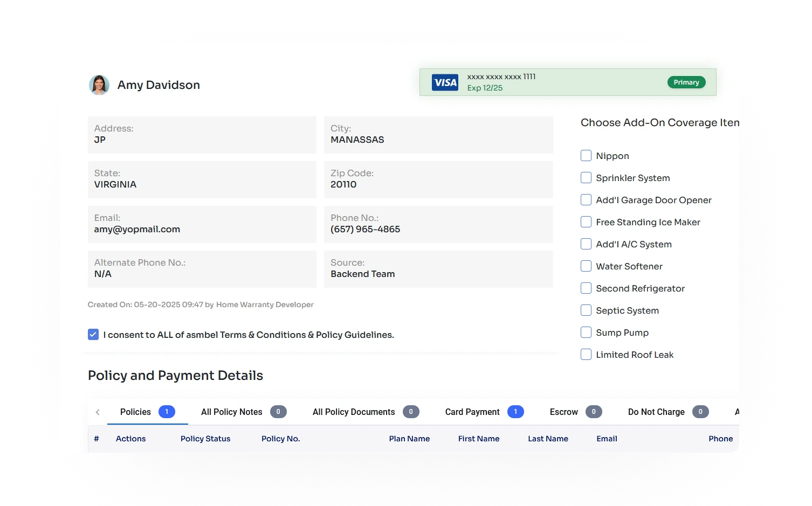
Task: Switch to All Policy Notes tab
Action: tap(244, 412)
